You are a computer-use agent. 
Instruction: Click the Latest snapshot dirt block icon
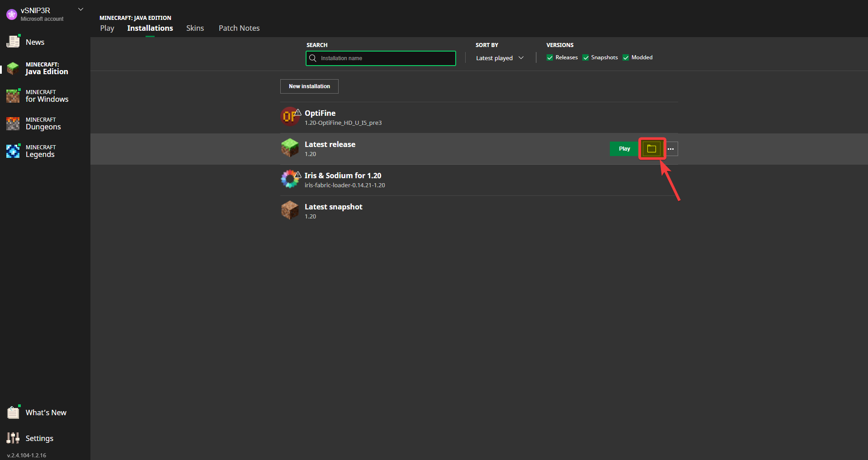(290, 210)
